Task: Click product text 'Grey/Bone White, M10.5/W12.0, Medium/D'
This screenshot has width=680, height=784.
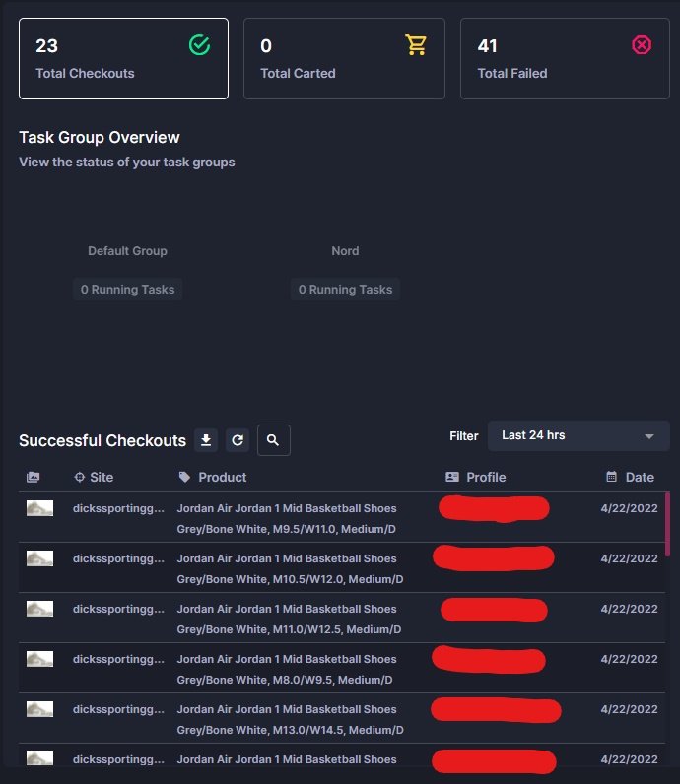Action: point(290,579)
